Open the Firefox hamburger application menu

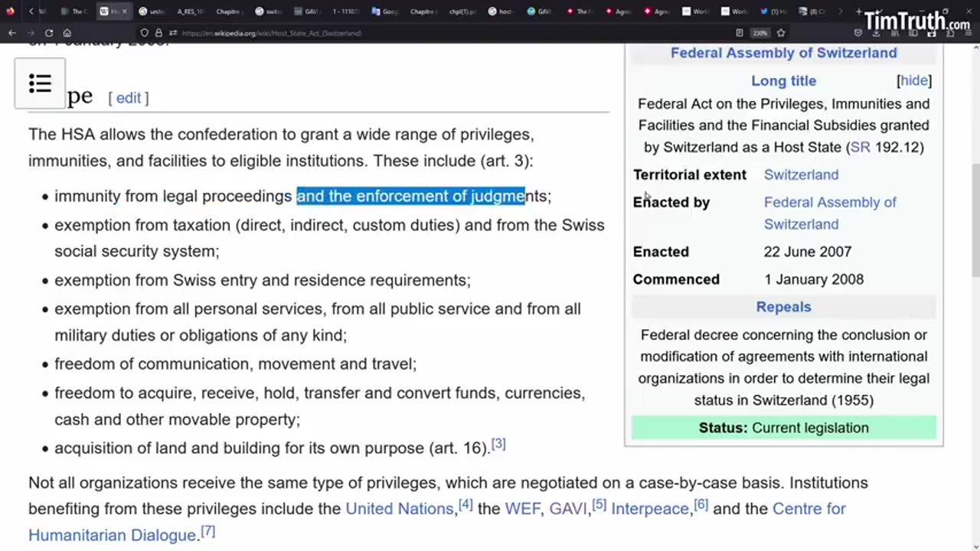[968, 33]
